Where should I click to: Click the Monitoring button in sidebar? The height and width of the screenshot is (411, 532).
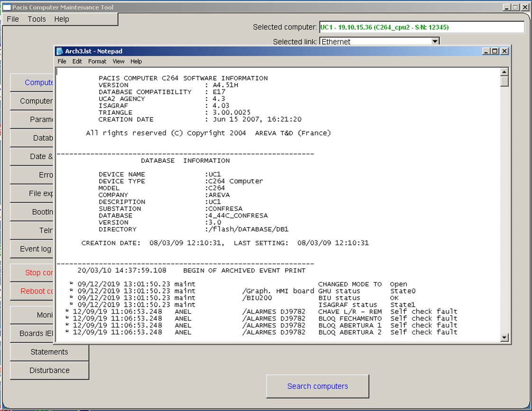[32, 315]
